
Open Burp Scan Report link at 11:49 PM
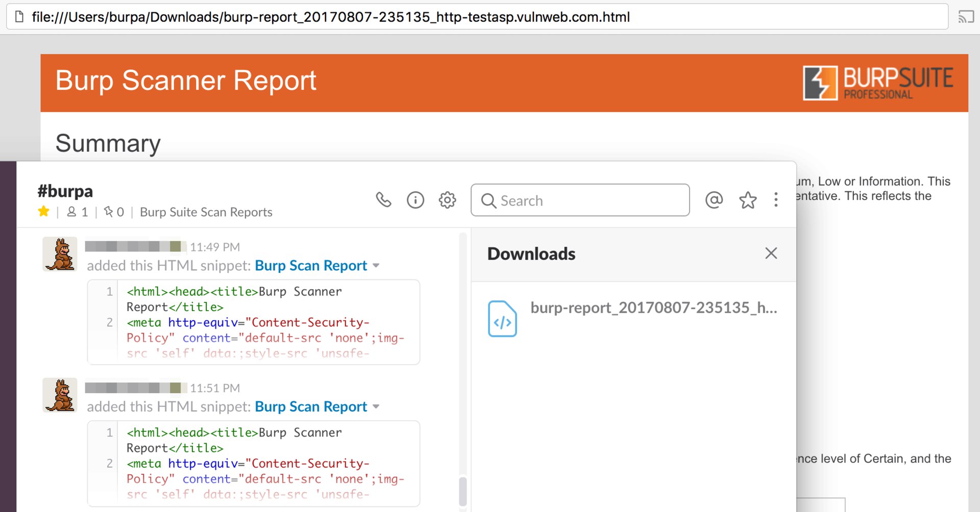coord(311,266)
